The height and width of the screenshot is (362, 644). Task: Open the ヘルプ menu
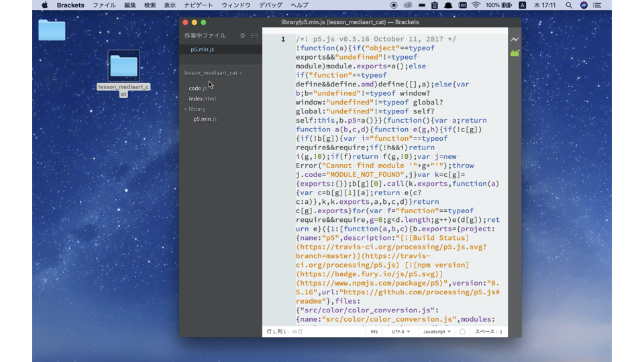click(299, 5)
